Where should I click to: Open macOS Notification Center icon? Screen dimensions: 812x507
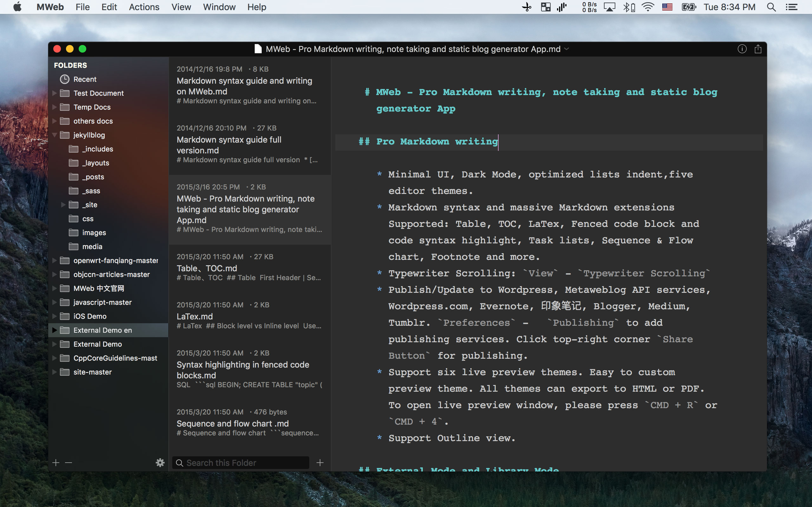tap(791, 7)
